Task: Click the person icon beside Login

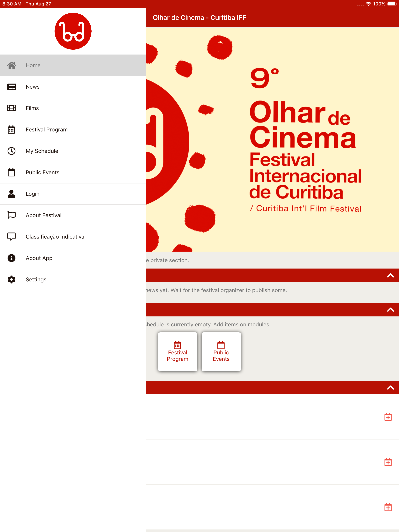Action: pos(11,194)
